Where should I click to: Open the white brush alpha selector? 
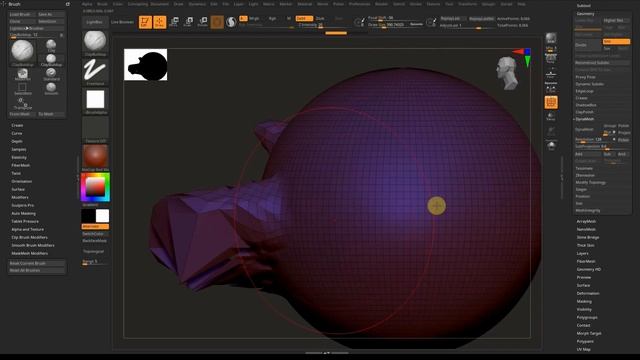(x=95, y=101)
